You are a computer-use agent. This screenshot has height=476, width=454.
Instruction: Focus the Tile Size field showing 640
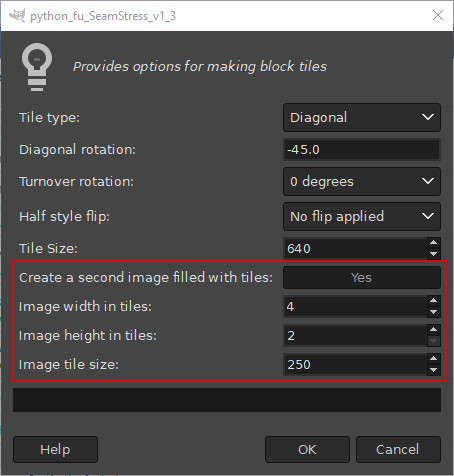355,248
